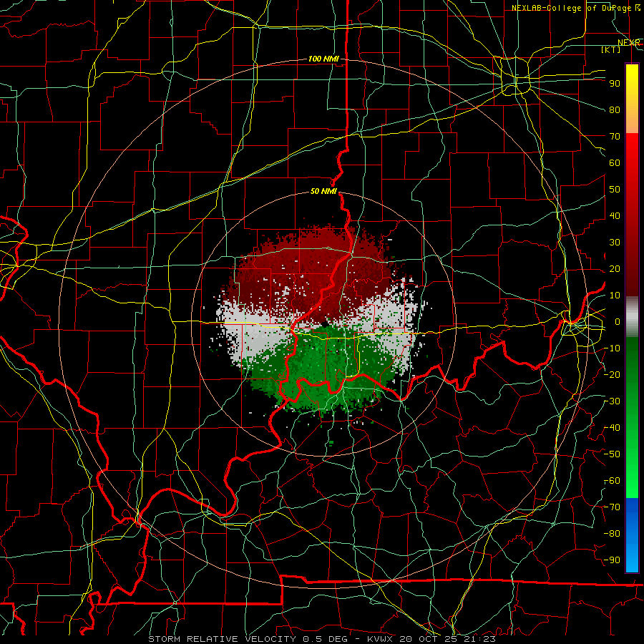Click the KVWX radar site identifier
Image resolution: width=644 pixels, height=644 pixels.
pyautogui.click(x=381, y=639)
